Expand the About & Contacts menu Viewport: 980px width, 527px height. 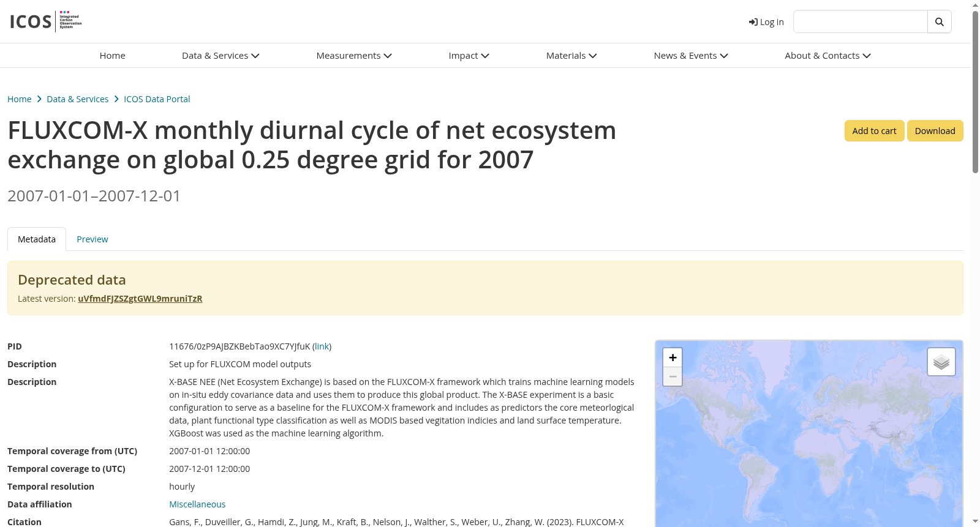click(x=827, y=56)
